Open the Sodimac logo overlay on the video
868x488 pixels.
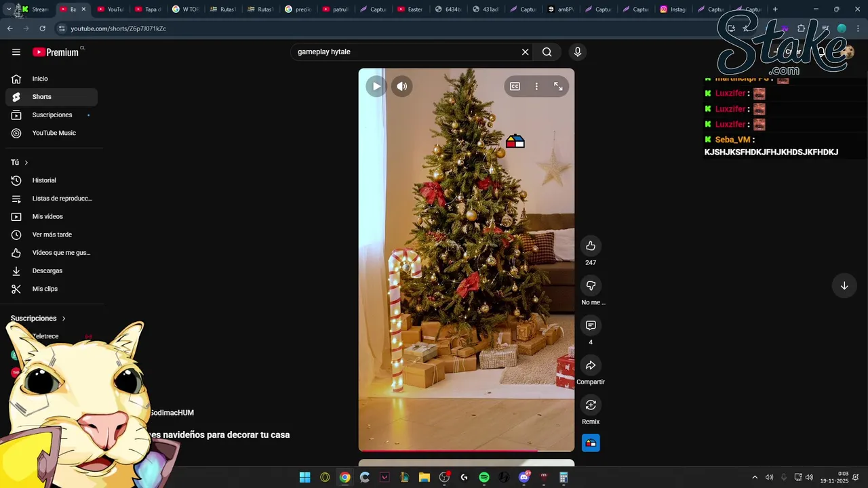tap(515, 141)
